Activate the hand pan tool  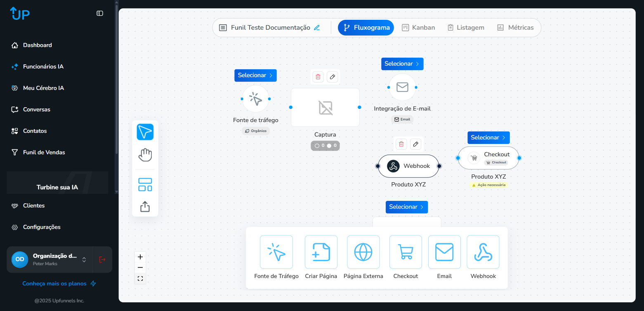[x=145, y=155]
